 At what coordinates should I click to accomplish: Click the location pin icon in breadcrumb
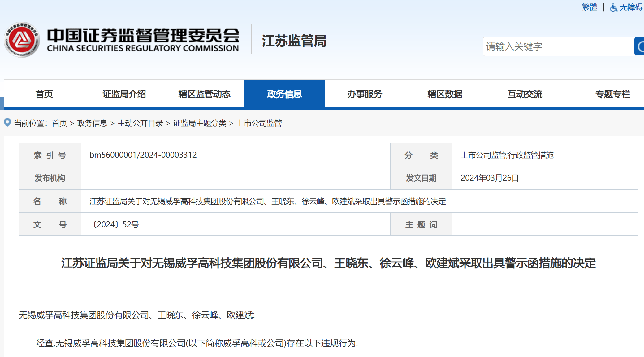click(x=7, y=122)
